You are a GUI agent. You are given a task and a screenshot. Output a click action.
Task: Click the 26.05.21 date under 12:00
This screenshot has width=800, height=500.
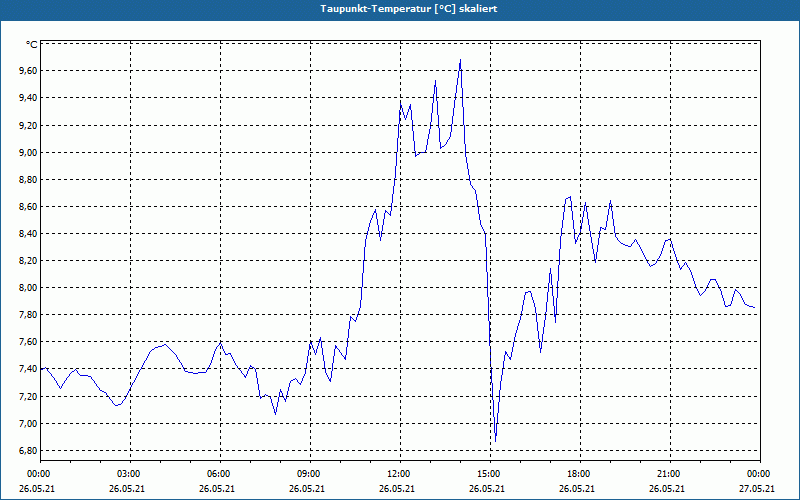(397, 488)
